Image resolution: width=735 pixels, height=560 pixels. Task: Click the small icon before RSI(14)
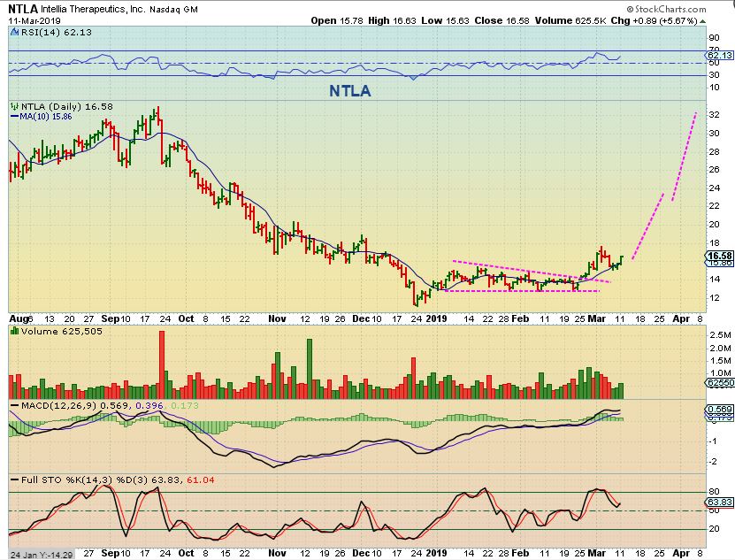pyautogui.click(x=13, y=33)
